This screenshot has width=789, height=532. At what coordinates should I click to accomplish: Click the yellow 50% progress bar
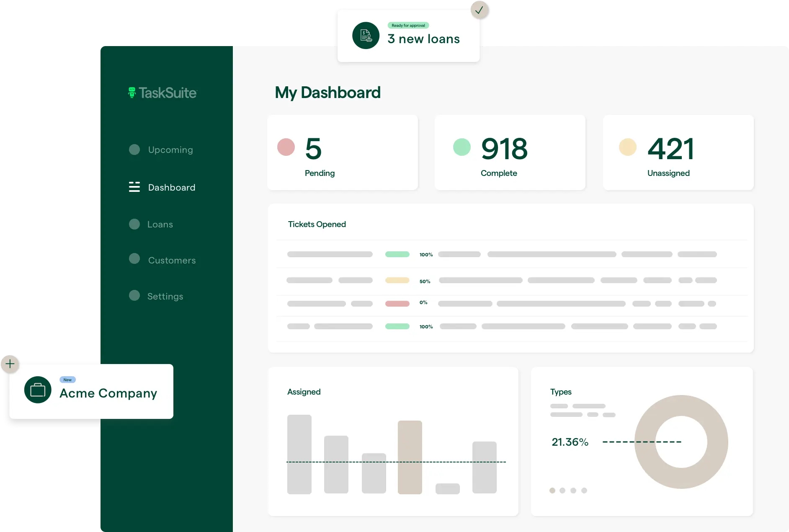[x=397, y=280]
